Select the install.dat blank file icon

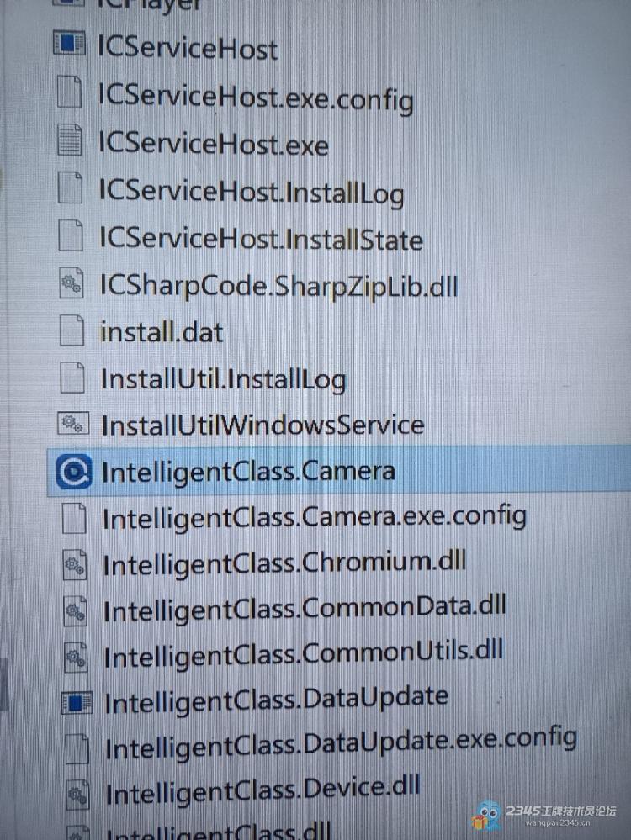point(72,330)
